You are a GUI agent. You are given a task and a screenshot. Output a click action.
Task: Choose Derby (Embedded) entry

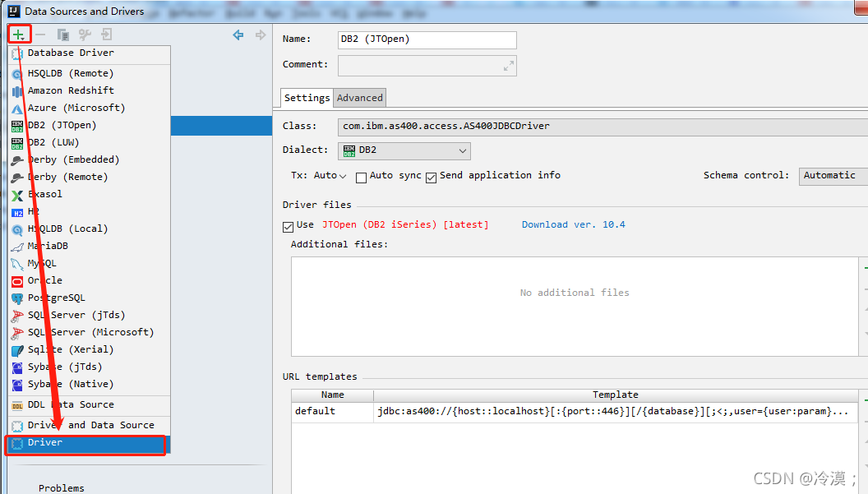pyautogui.click(x=89, y=159)
